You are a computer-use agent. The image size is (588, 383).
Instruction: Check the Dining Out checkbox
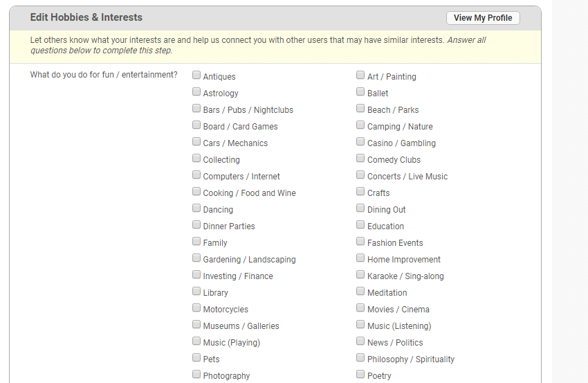click(x=360, y=208)
